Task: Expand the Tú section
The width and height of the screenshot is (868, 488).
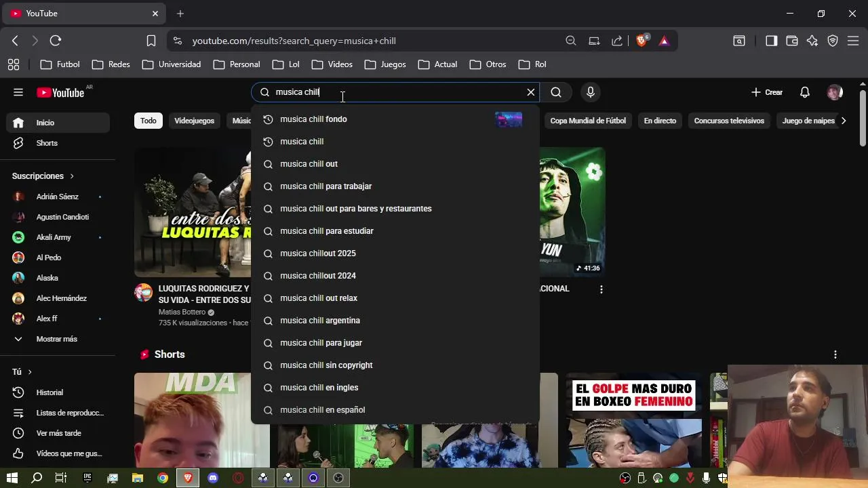Action: (22, 371)
